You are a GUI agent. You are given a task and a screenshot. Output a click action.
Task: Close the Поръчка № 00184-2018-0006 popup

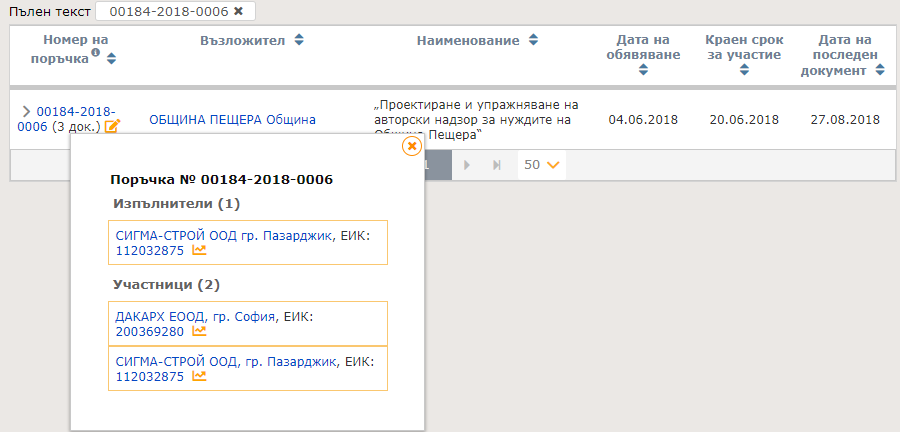(411, 146)
